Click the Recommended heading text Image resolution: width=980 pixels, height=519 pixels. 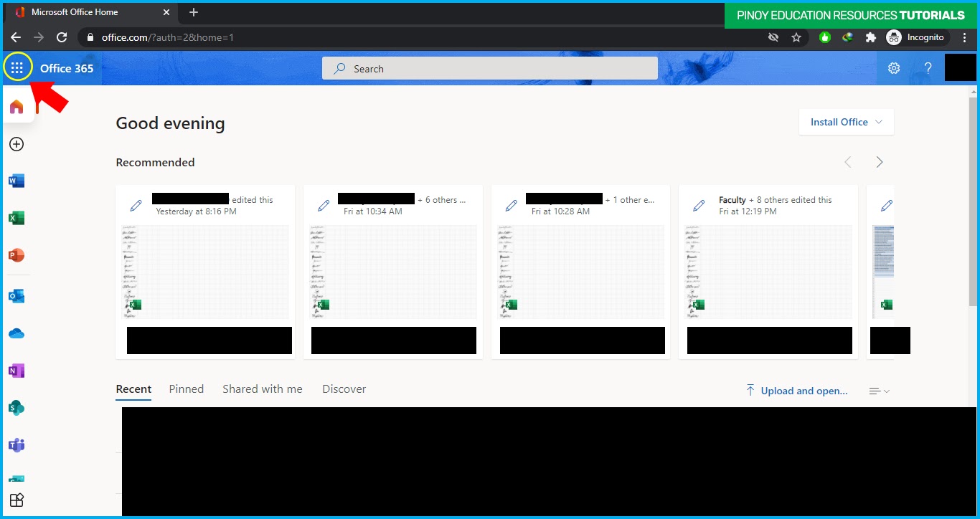tap(155, 163)
